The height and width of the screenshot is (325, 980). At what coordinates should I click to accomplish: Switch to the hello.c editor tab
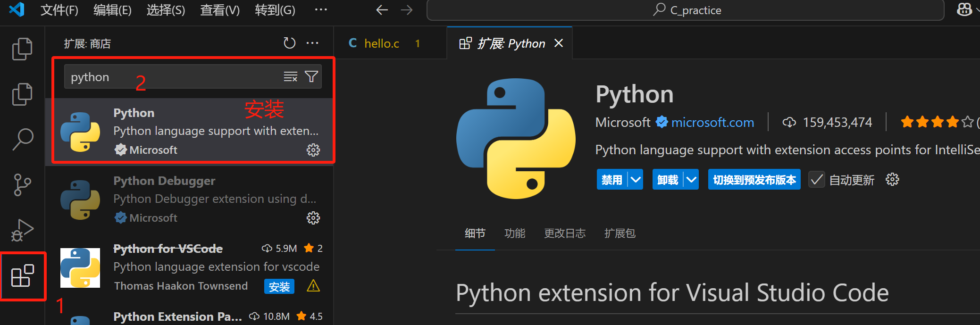(390, 43)
